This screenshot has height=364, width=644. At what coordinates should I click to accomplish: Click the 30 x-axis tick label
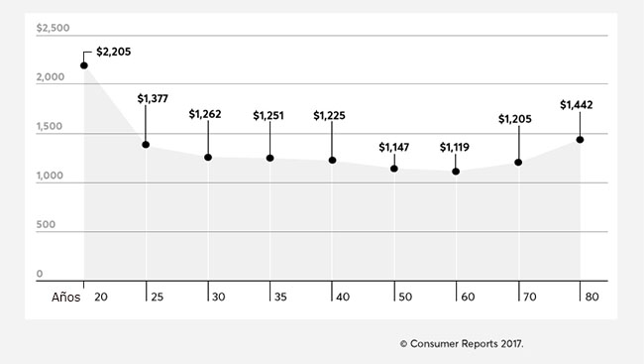[219, 297]
